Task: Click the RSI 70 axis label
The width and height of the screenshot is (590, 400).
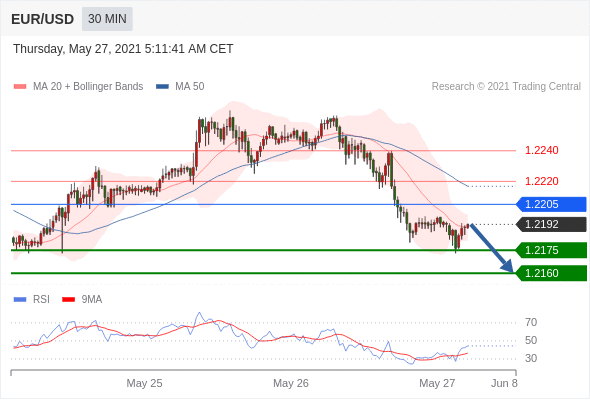Action: (531, 322)
